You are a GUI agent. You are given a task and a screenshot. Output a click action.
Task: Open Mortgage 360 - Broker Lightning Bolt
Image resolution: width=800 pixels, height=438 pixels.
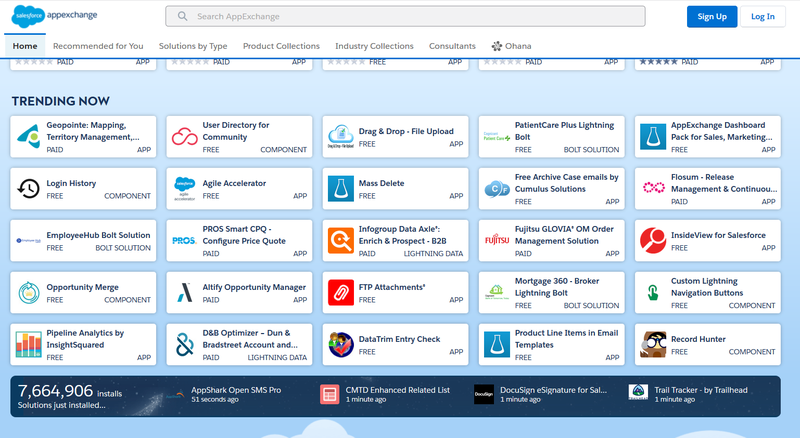[x=552, y=293]
